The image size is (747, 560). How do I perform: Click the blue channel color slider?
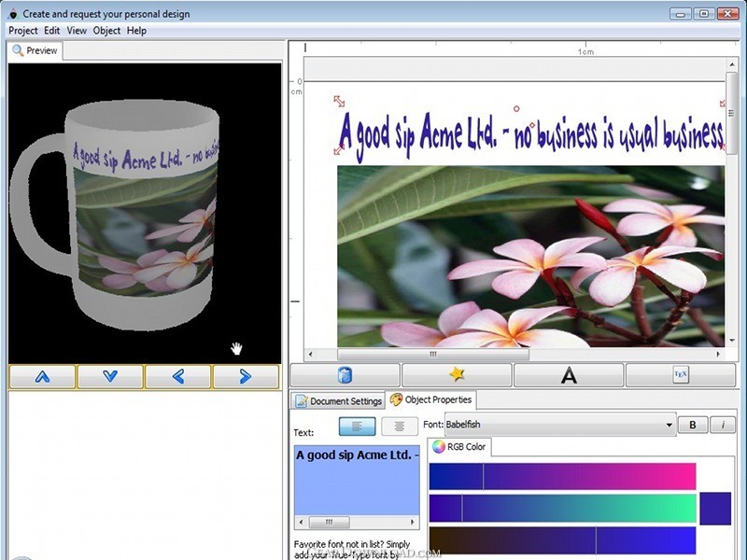[x=562, y=540]
